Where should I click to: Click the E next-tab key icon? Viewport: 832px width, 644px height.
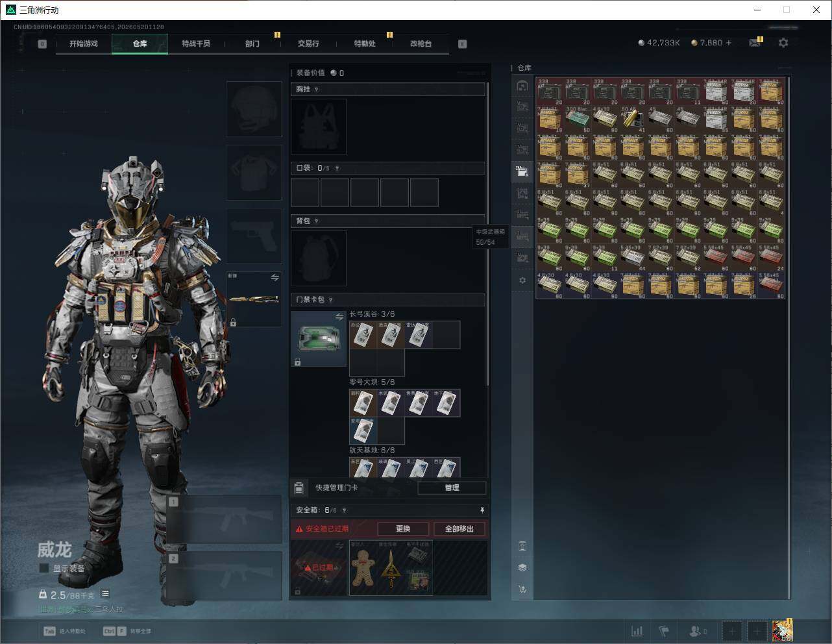[x=463, y=44]
